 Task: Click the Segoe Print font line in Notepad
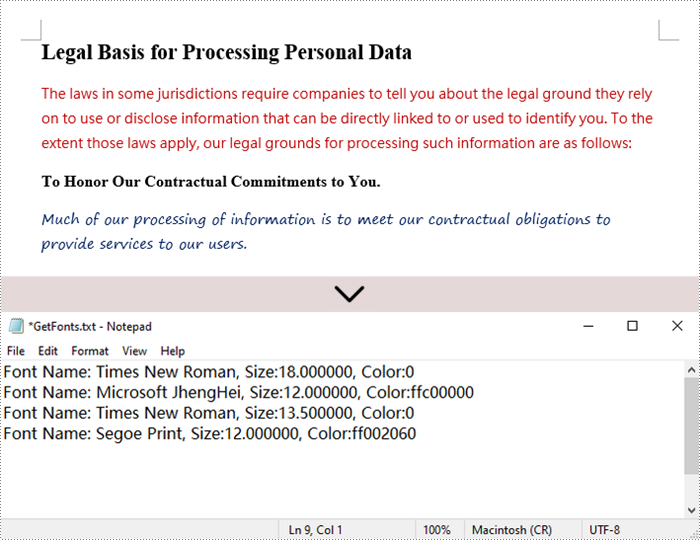click(x=210, y=433)
